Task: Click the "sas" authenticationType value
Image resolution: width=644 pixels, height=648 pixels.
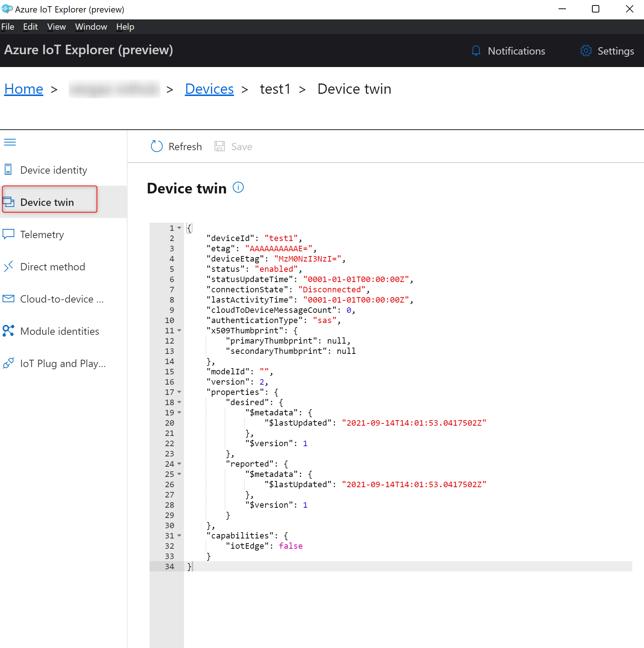Action: [325, 320]
